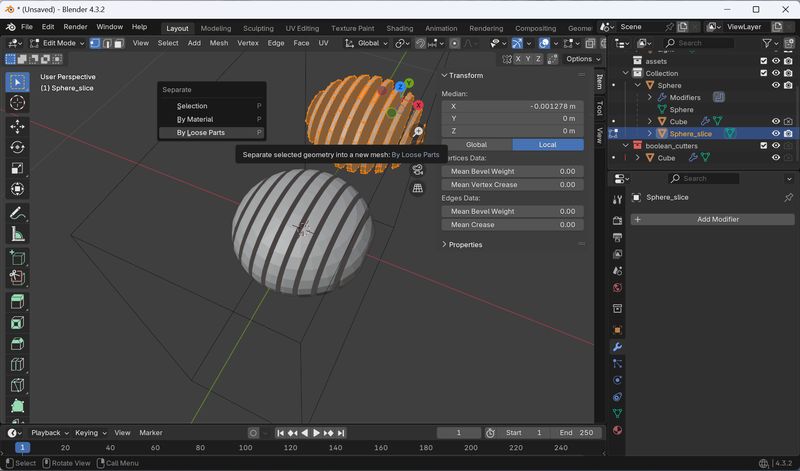This screenshot has height=471, width=800.
Task: Select the Annotate tool
Action: coord(17,213)
